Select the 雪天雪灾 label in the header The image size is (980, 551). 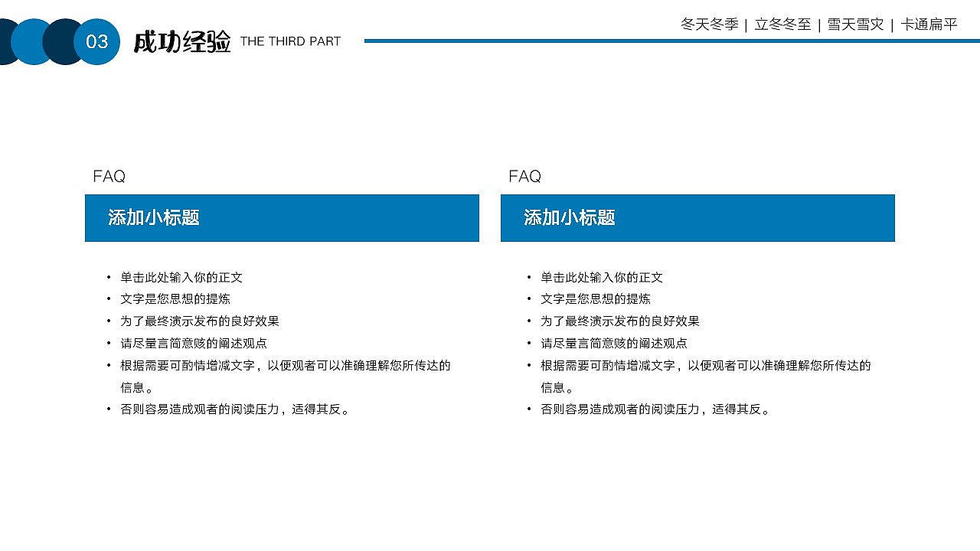[x=856, y=24]
